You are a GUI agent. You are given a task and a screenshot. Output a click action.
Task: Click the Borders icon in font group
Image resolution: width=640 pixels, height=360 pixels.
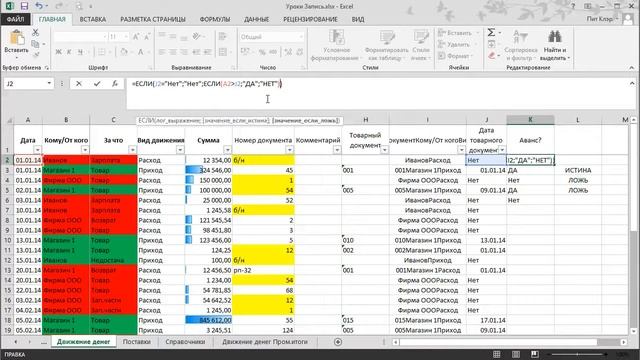(101, 52)
